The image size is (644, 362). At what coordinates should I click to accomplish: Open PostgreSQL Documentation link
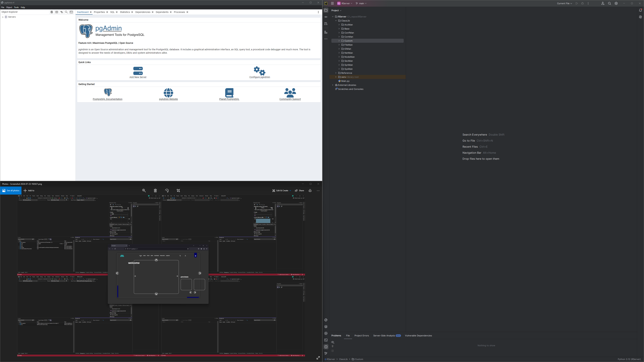108,94
